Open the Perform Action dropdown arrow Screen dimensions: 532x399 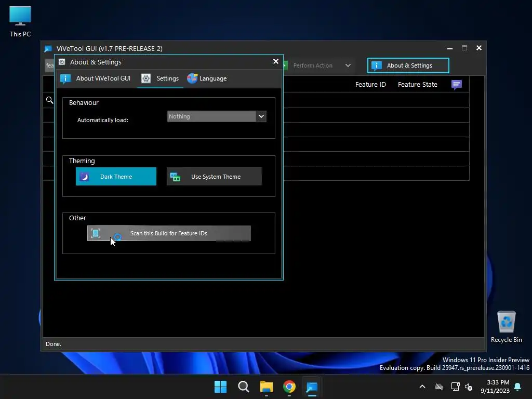pyautogui.click(x=348, y=65)
